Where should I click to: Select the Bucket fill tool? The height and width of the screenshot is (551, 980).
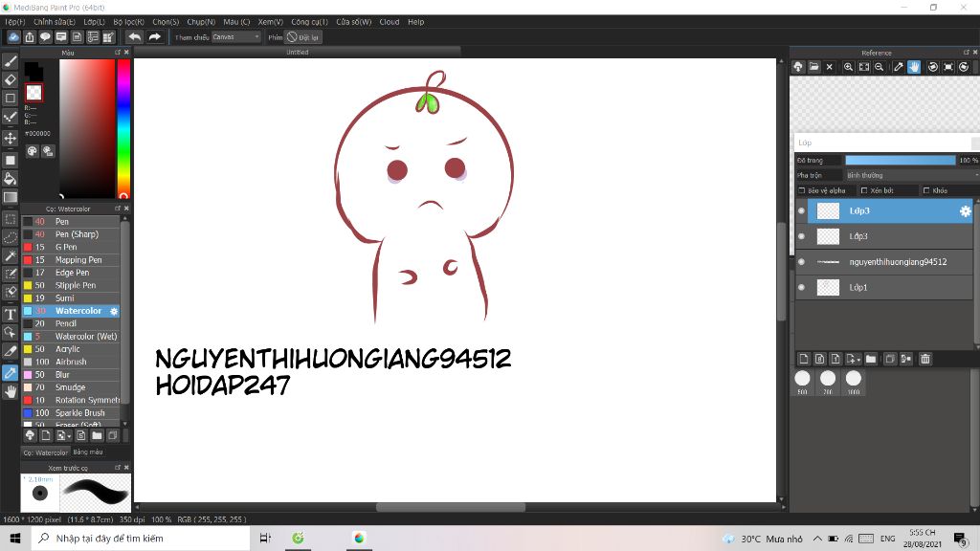tap(10, 179)
